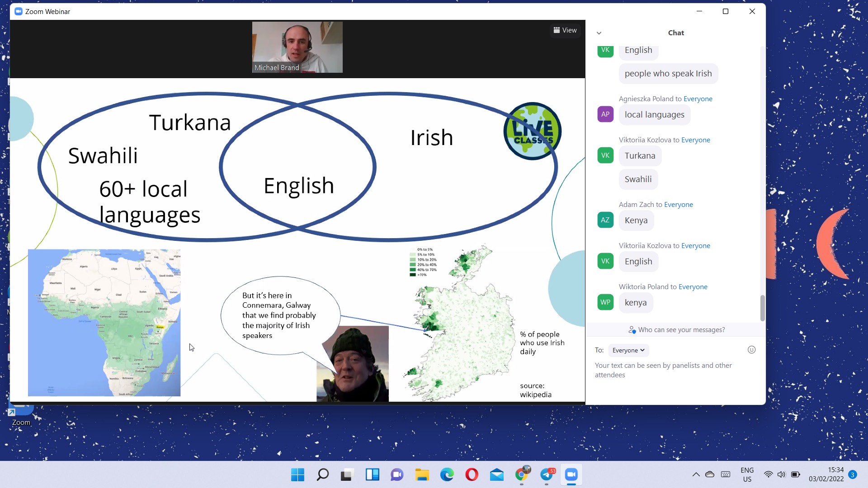
Task: Click Everyone link in Adam Zach's message
Action: [678, 205]
